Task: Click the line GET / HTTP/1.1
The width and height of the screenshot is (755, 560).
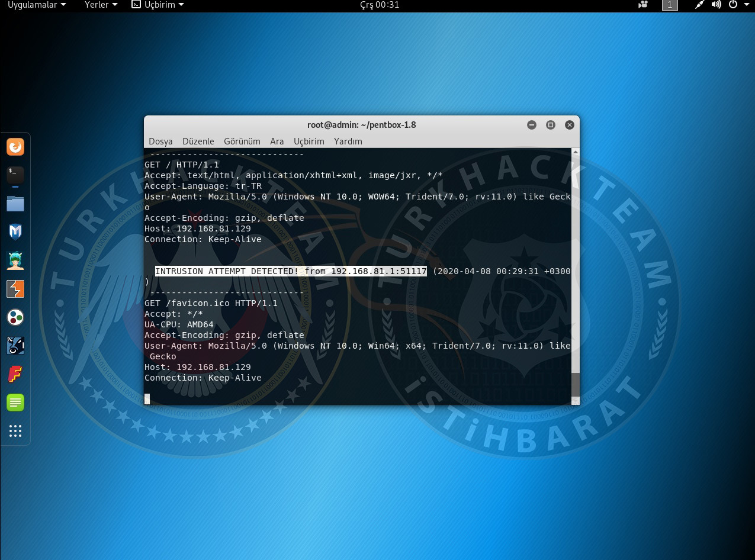Action: [182, 165]
